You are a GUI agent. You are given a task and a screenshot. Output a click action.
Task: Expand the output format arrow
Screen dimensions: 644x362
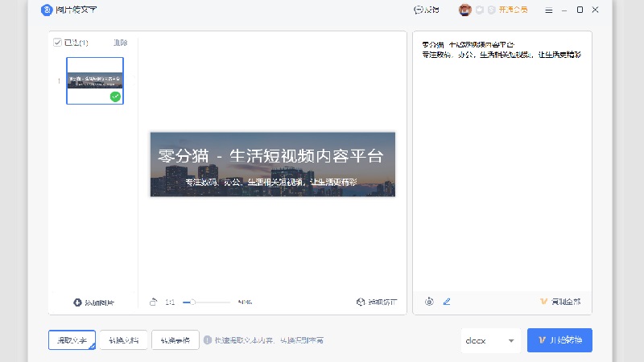pyautogui.click(x=511, y=340)
